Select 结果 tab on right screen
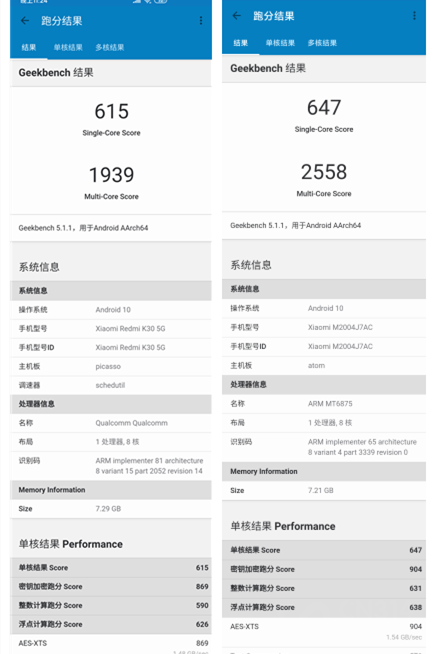Image resolution: width=433 pixels, height=654 pixels. pos(241,43)
